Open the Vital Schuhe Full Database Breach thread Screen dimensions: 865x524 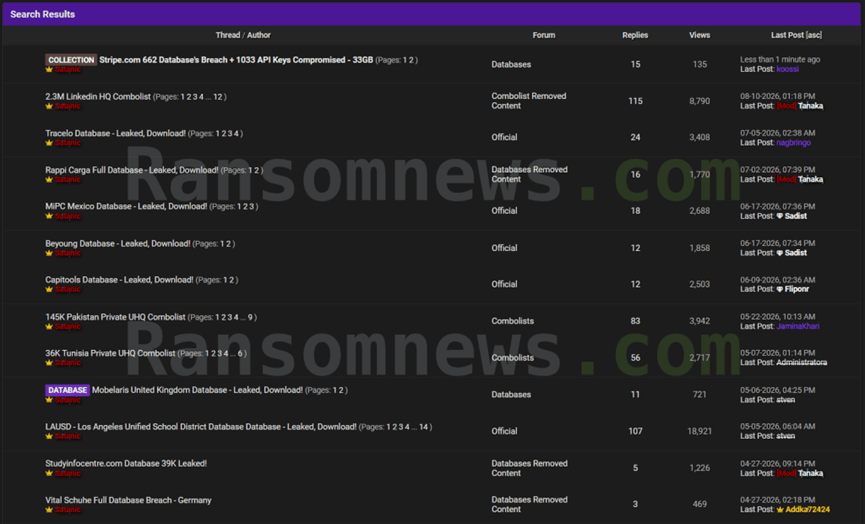coord(128,500)
